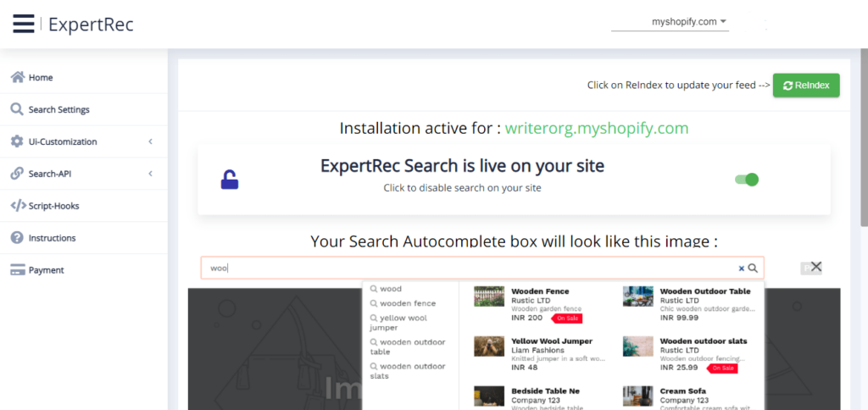Screen dimensions: 868x410
Task: Open the writerorg.myshopify.com link
Action: (597, 129)
